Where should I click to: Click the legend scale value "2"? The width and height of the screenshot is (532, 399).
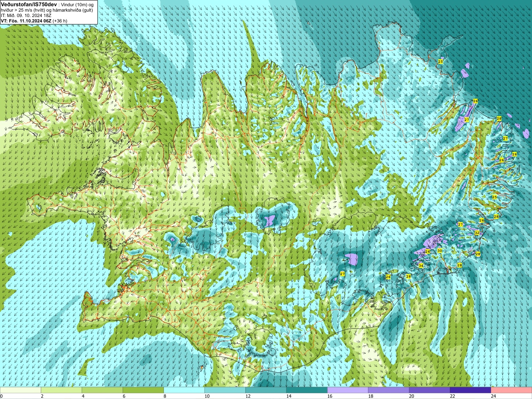coord(42,396)
